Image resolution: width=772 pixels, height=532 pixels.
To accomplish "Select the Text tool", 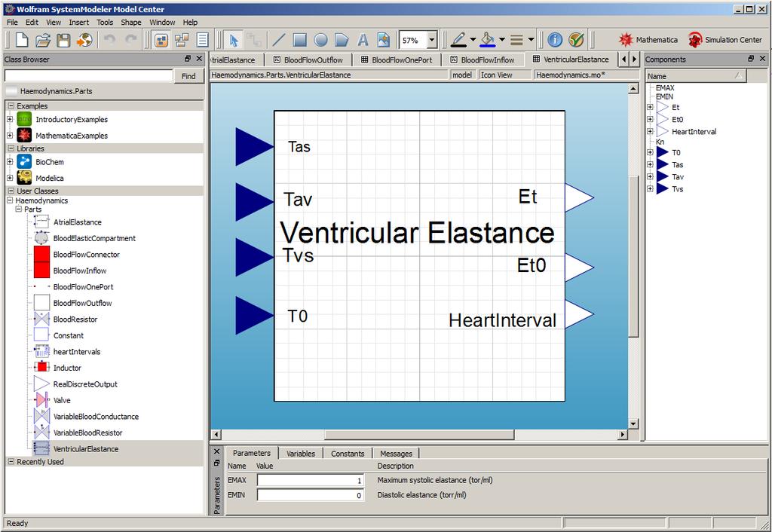I will pos(363,40).
